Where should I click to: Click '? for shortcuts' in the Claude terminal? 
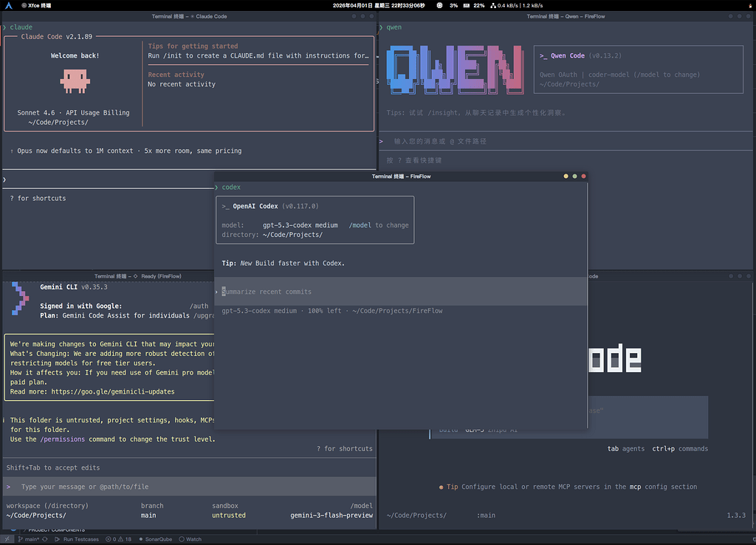point(38,198)
